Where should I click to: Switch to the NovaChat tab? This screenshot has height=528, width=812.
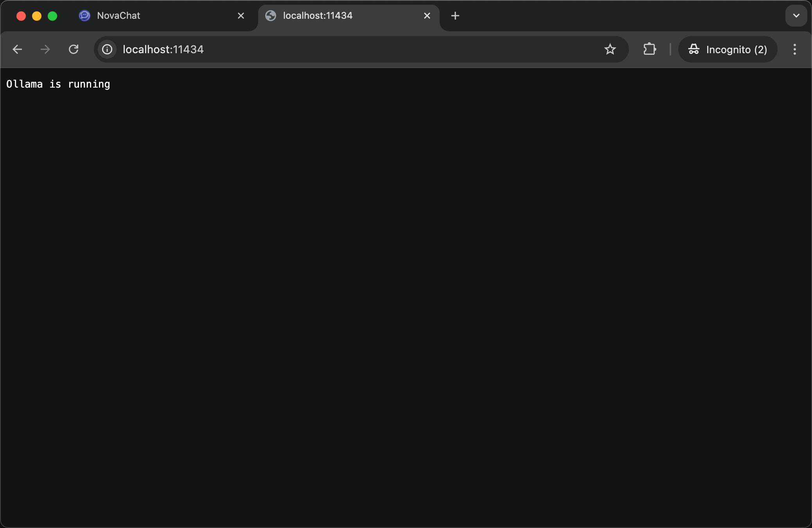coord(156,16)
